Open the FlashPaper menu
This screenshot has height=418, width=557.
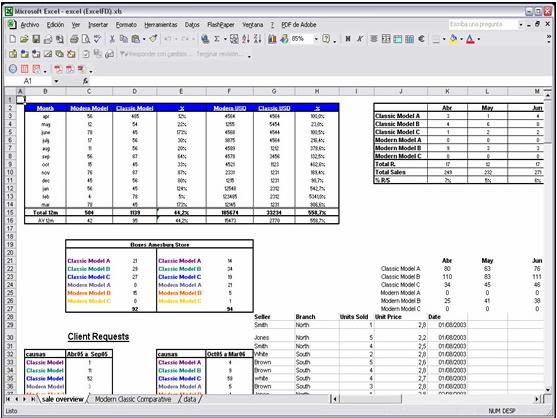[221, 25]
